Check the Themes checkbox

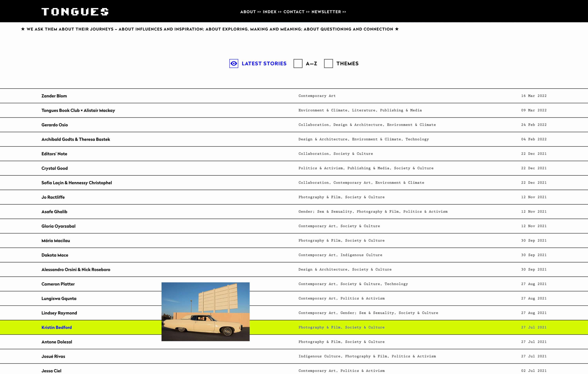click(328, 64)
